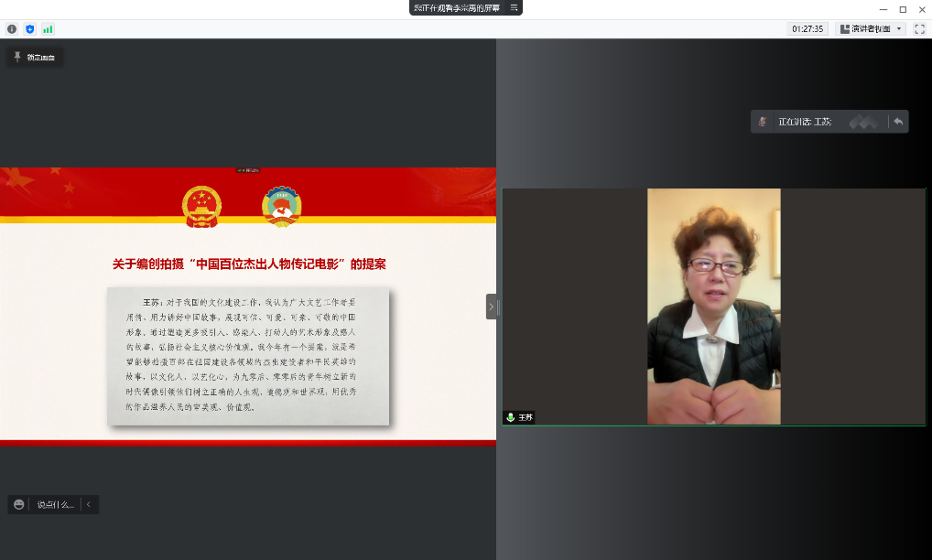
Task: Click the meeting info icon
Action: [12, 29]
